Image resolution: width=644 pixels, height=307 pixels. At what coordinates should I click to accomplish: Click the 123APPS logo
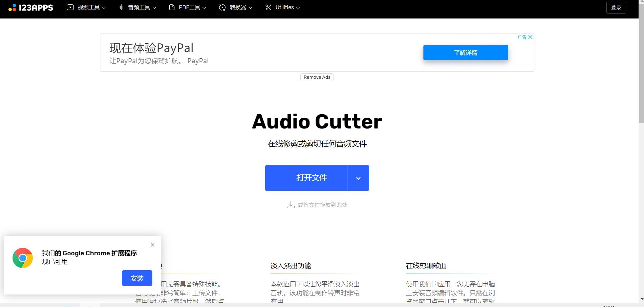click(x=30, y=7)
